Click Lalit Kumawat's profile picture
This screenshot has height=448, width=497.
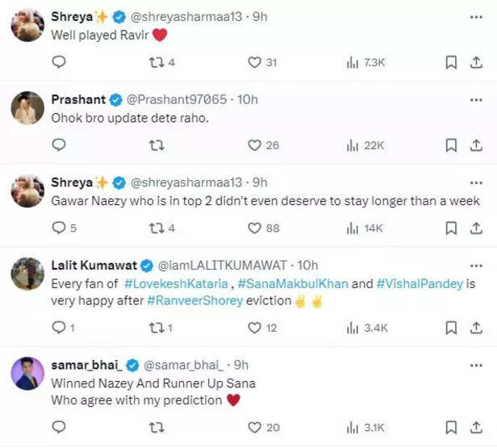28,274
